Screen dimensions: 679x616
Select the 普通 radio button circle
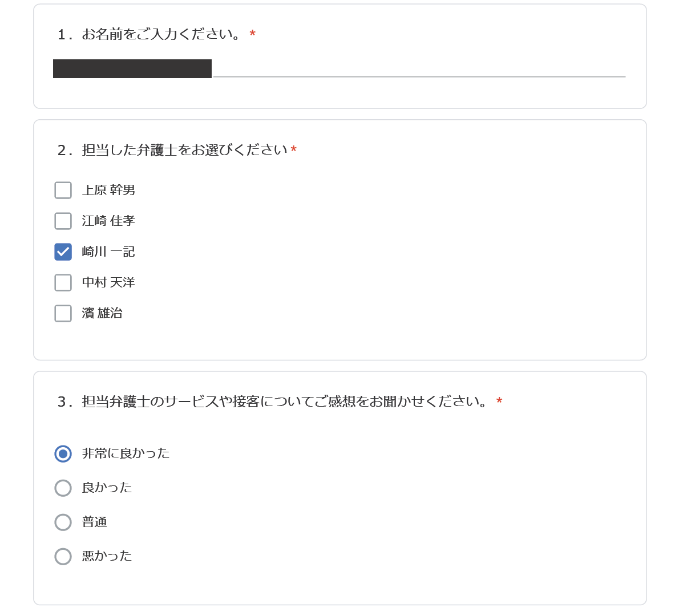[x=63, y=522]
